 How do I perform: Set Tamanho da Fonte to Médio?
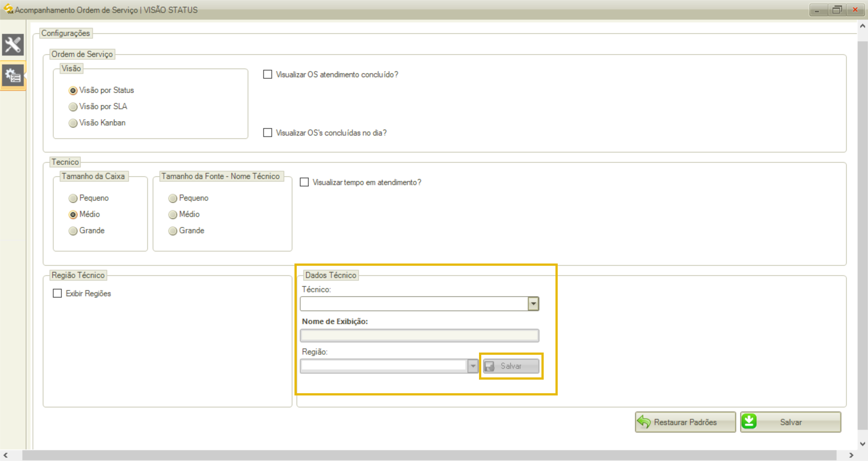point(172,215)
